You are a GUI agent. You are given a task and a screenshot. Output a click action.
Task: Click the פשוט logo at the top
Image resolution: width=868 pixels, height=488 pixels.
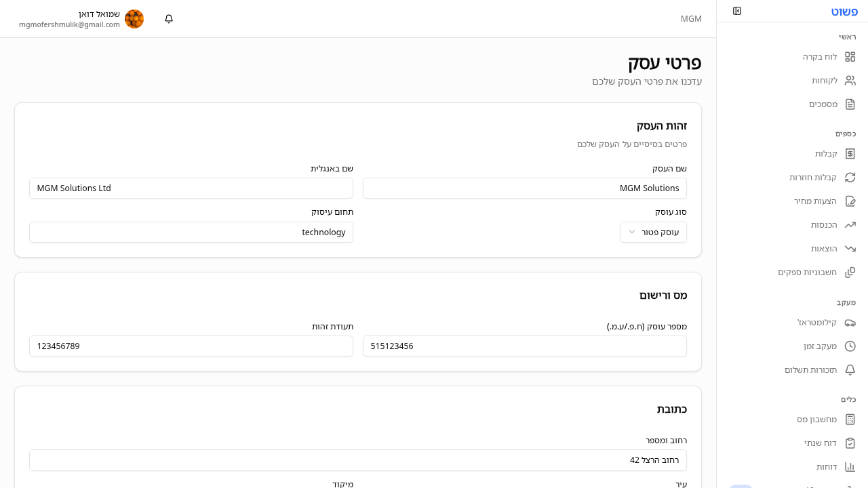point(844,11)
